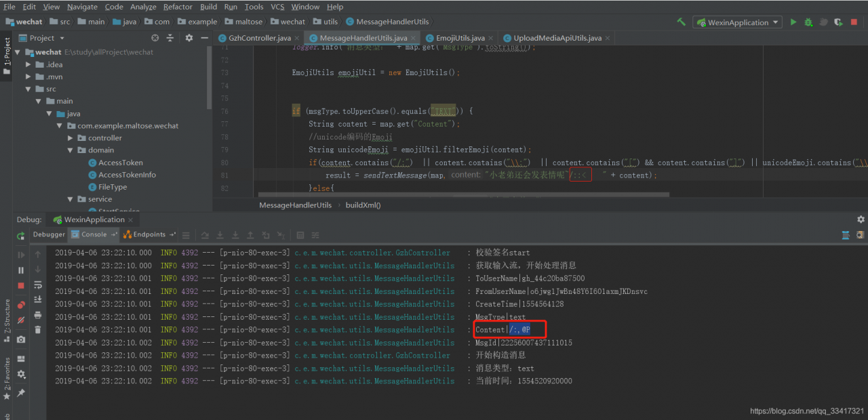Show execution point in debugger toolbar
This screenshot has height=420, width=868.
click(185, 235)
